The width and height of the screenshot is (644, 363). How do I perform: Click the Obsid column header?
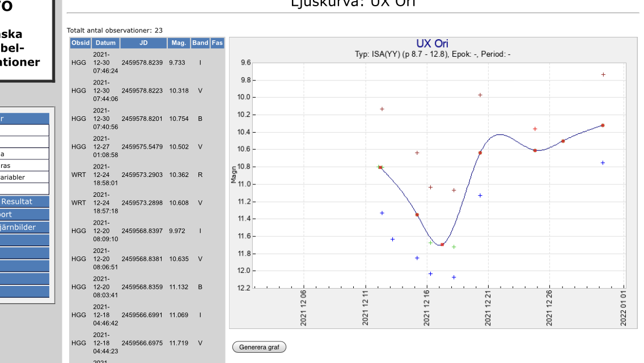pos(80,43)
